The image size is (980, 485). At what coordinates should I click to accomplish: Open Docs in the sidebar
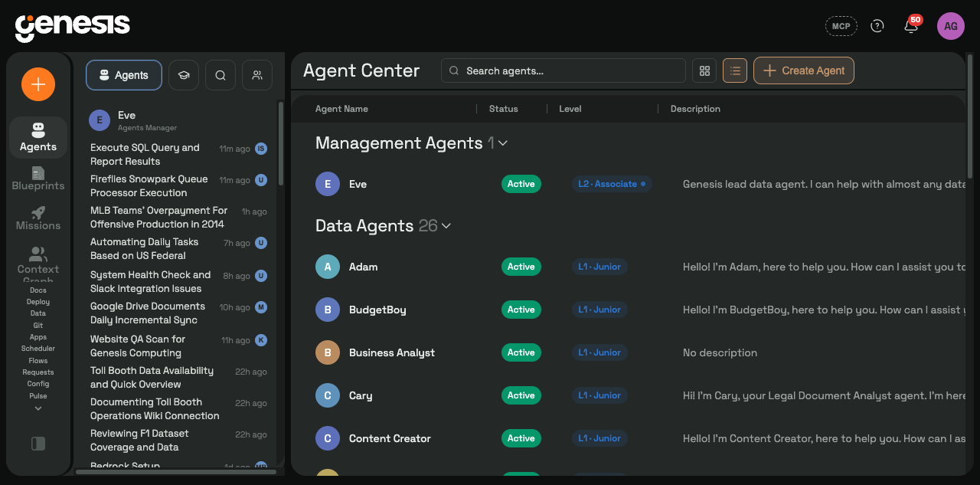point(38,290)
